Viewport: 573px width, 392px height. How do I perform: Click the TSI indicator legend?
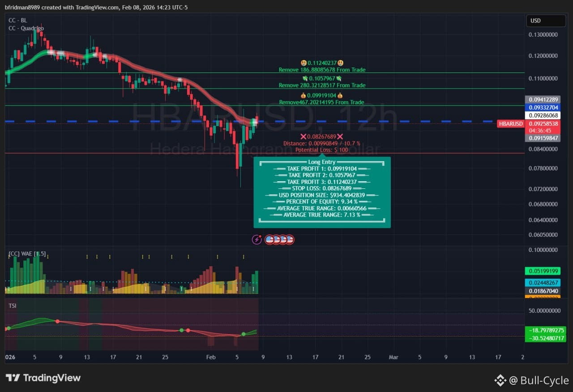click(x=13, y=306)
